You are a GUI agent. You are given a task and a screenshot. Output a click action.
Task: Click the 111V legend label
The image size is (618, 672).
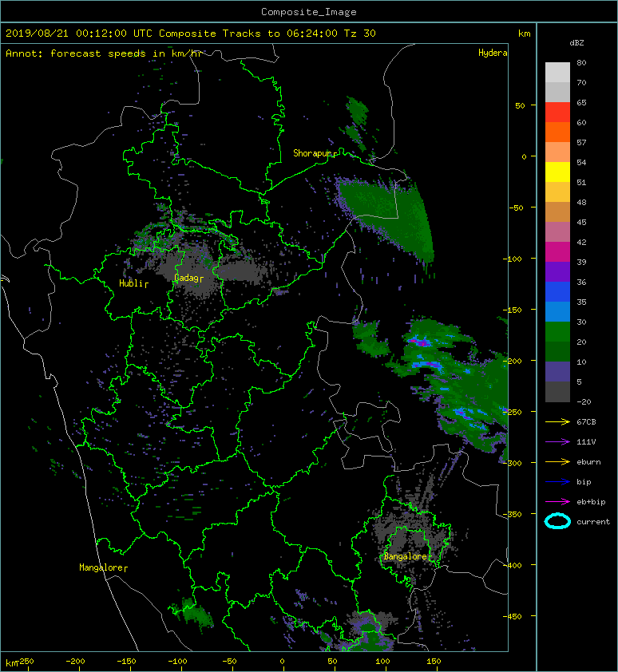[x=586, y=442]
